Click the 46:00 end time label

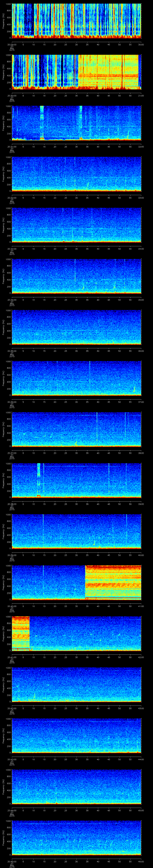coord(141,862)
